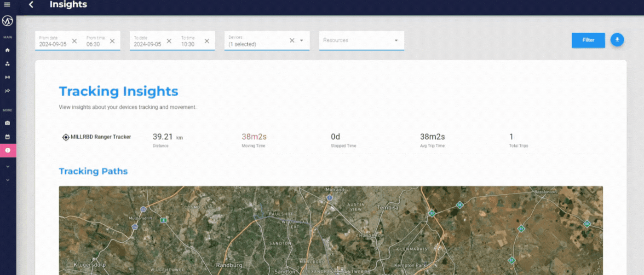The width and height of the screenshot is (644, 275).
Task: Click the blue round download button
Action: click(617, 40)
